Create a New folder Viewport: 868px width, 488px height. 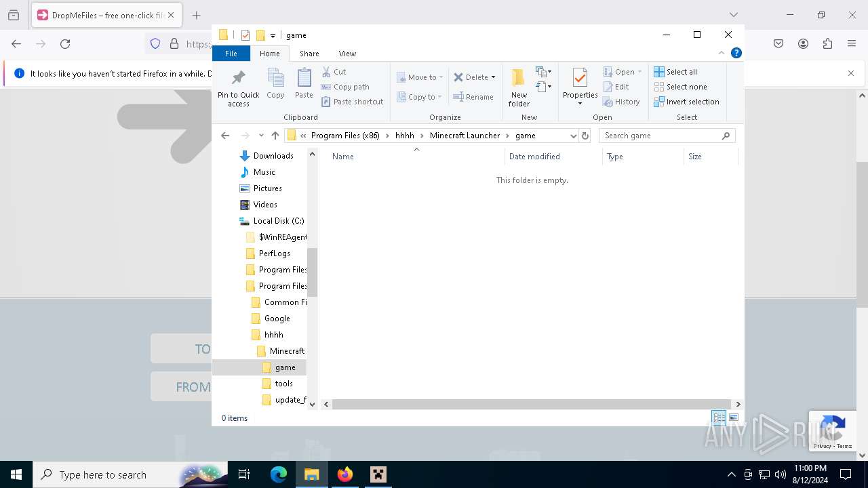coord(519,88)
